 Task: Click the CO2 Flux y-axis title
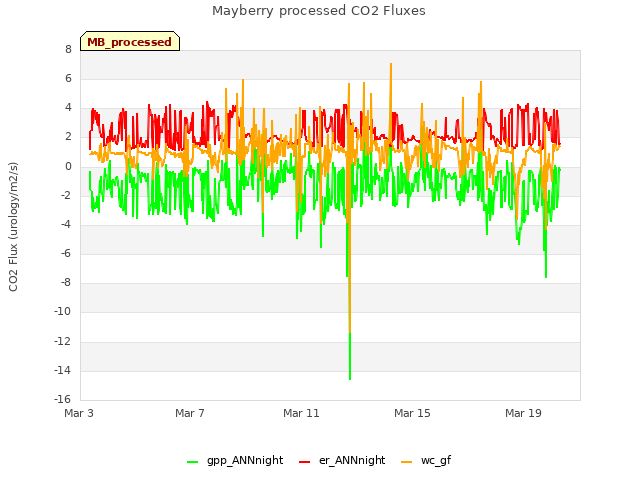click(13, 227)
